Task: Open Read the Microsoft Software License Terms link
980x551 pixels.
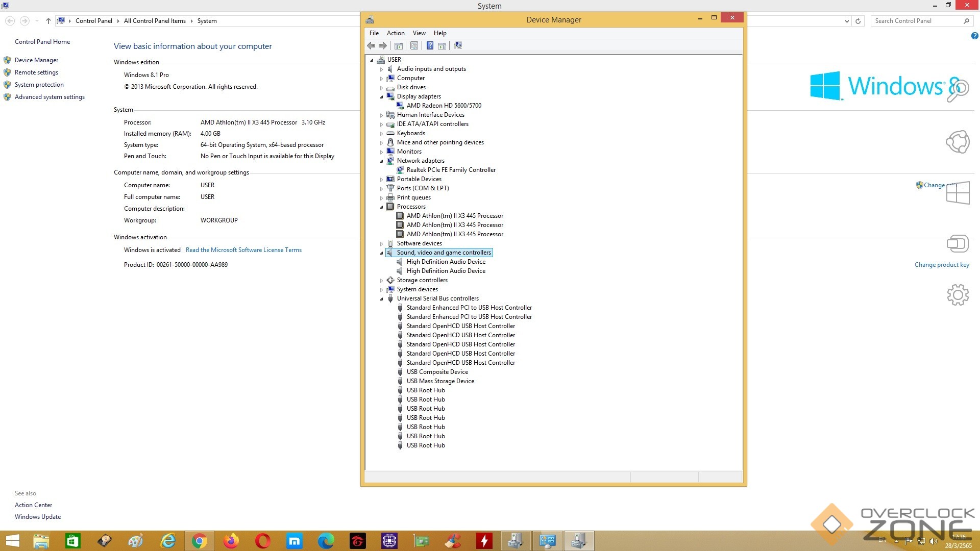Action: [243, 250]
